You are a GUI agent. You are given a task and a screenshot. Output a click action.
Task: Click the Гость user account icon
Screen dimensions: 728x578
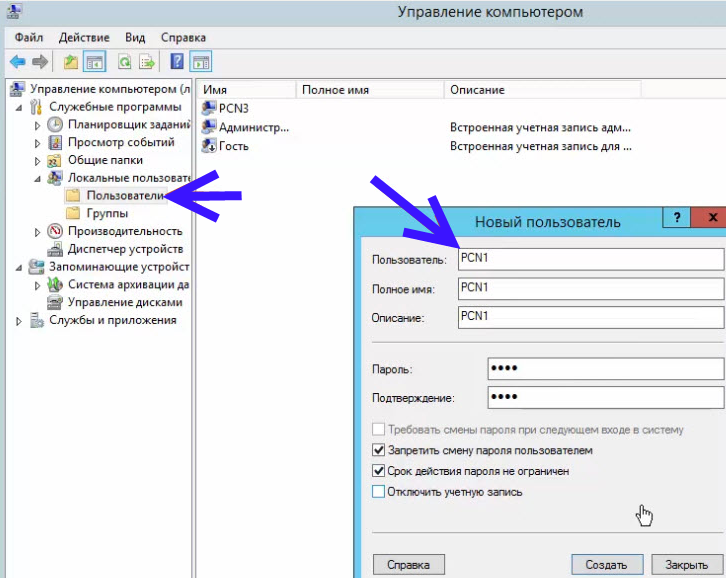tap(209, 146)
